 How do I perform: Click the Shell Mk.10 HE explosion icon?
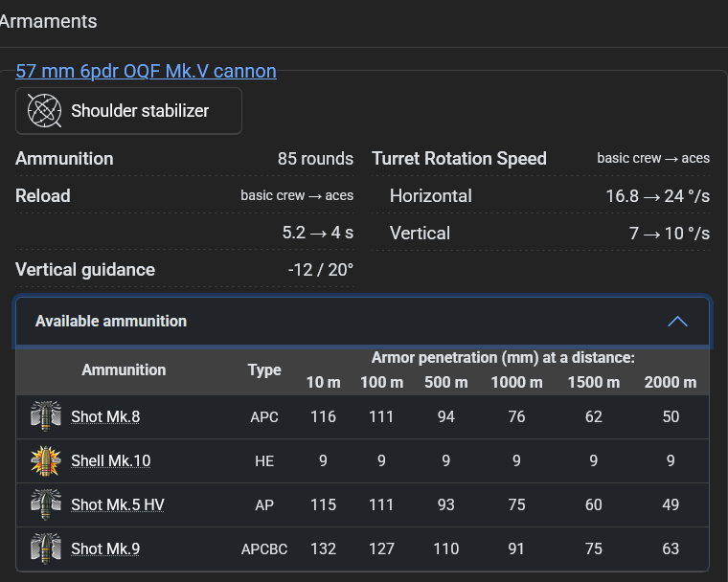pos(46,460)
